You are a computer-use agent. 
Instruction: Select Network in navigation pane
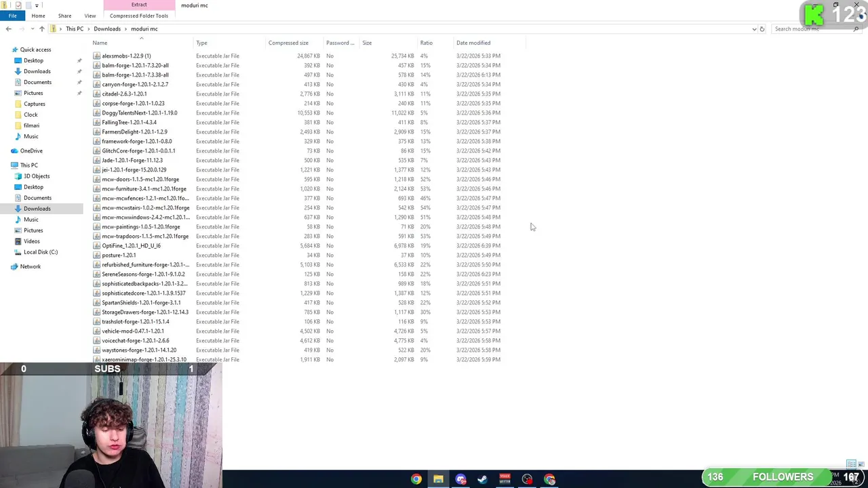click(30, 266)
